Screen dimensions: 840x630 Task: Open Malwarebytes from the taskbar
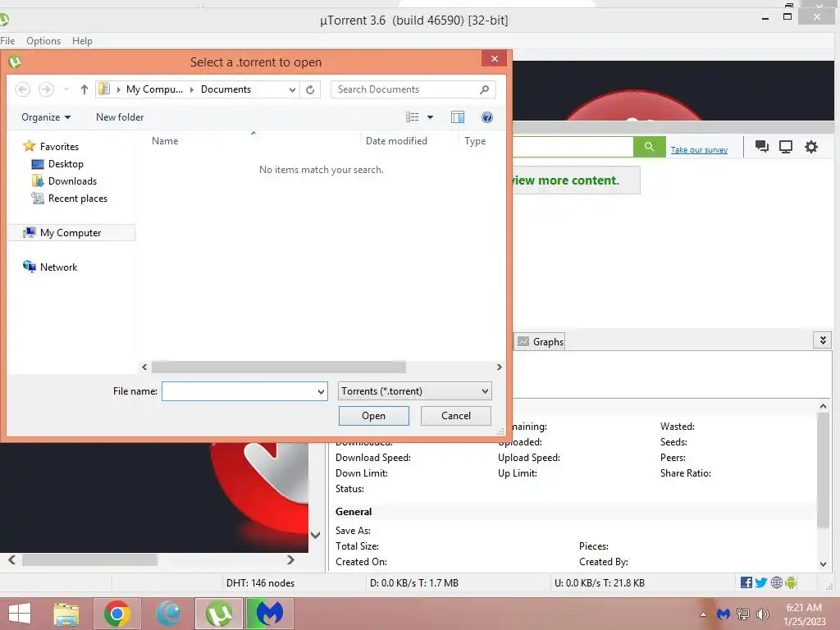point(269,614)
